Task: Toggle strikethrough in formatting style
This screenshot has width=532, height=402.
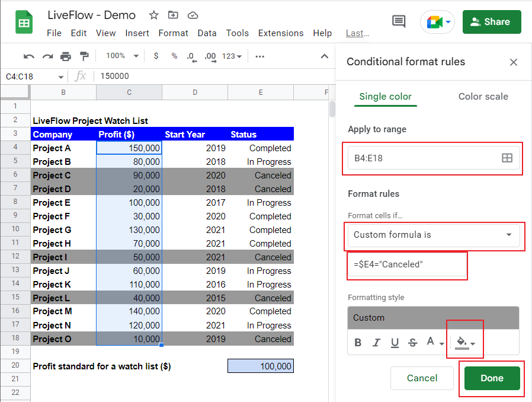Action: pyautogui.click(x=412, y=343)
